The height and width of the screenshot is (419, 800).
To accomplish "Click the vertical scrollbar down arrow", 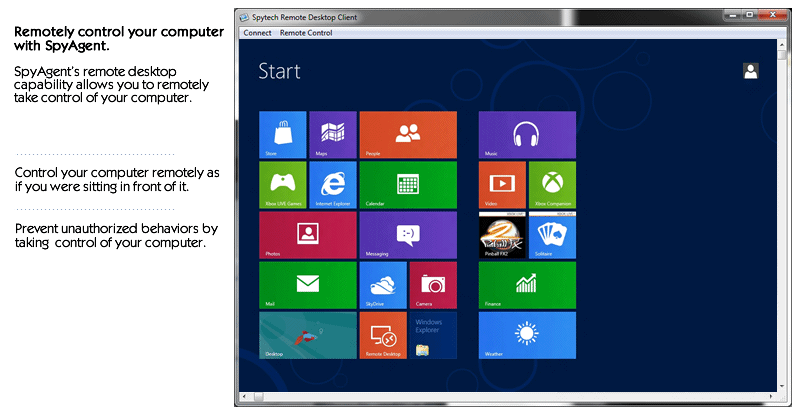I will point(782,387).
